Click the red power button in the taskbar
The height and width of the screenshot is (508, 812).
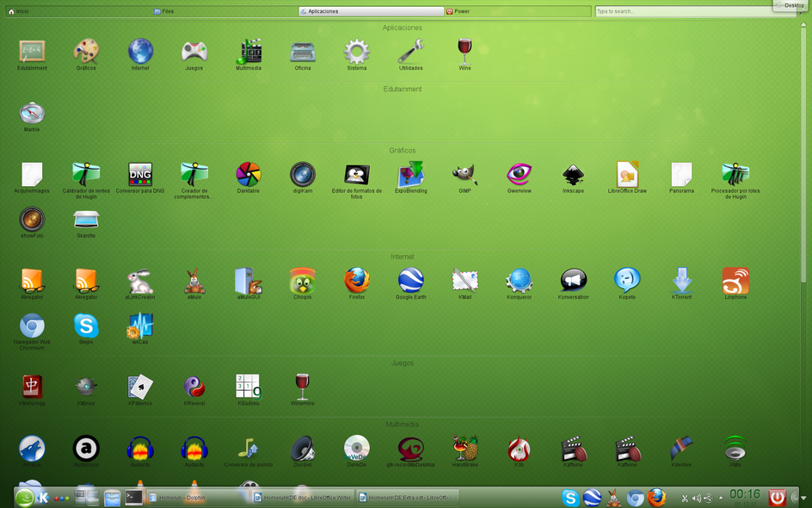coord(777,498)
